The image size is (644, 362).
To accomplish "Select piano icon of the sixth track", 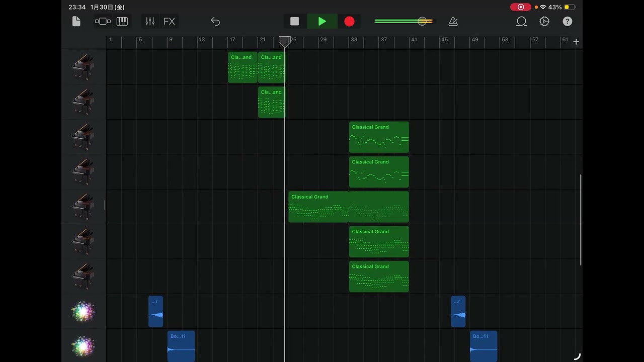I will pyautogui.click(x=84, y=241).
